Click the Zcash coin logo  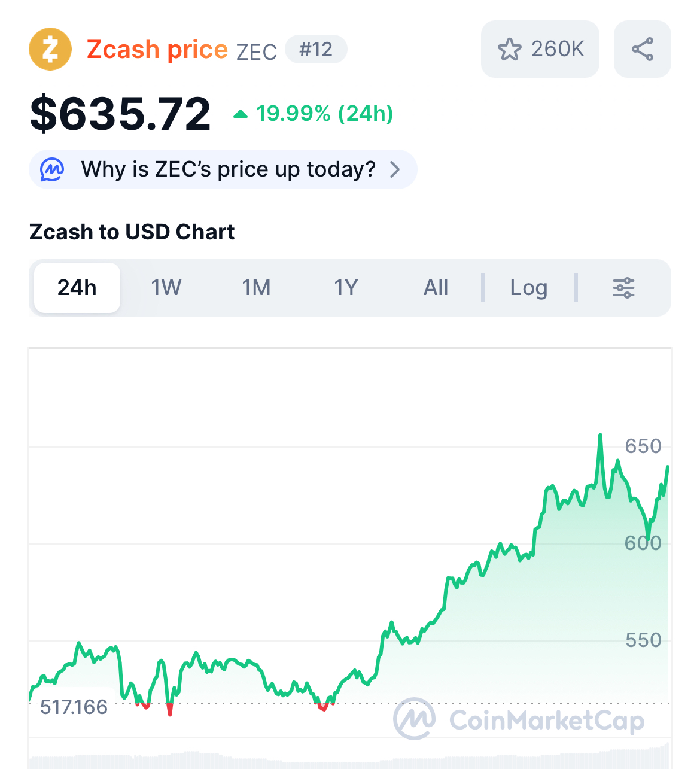50,49
